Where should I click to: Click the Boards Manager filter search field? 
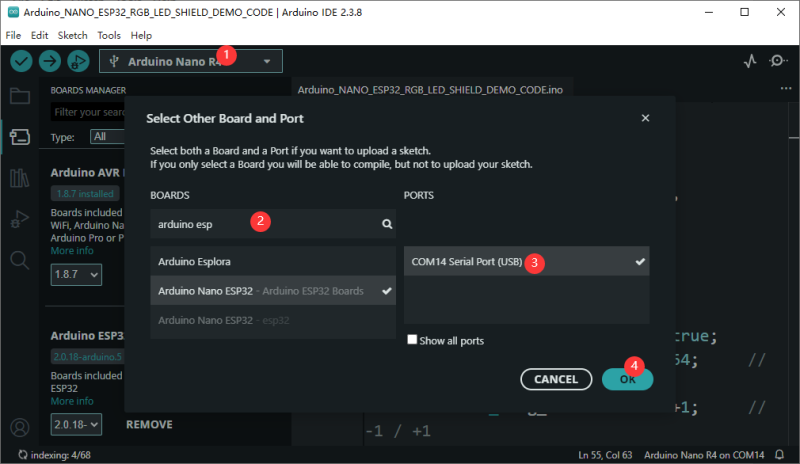click(x=87, y=112)
